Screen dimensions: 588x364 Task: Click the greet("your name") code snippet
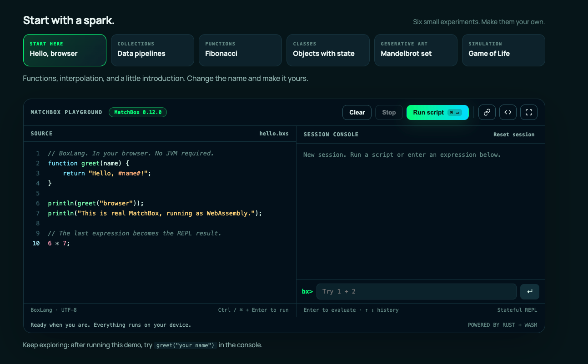pos(185,345)
